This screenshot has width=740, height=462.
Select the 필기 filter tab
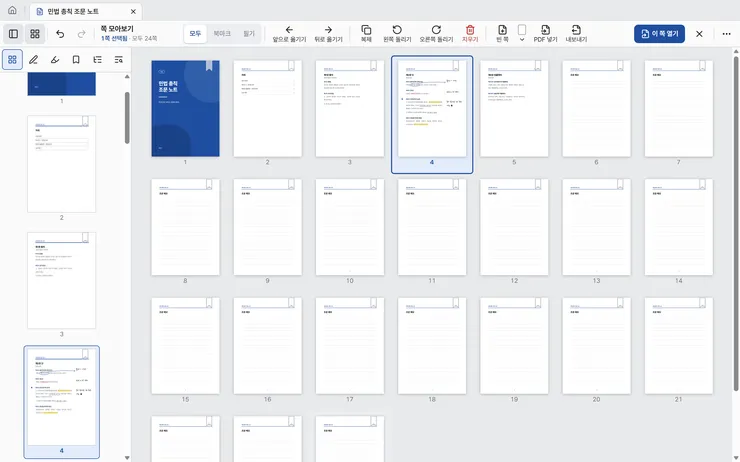(249, 34)
